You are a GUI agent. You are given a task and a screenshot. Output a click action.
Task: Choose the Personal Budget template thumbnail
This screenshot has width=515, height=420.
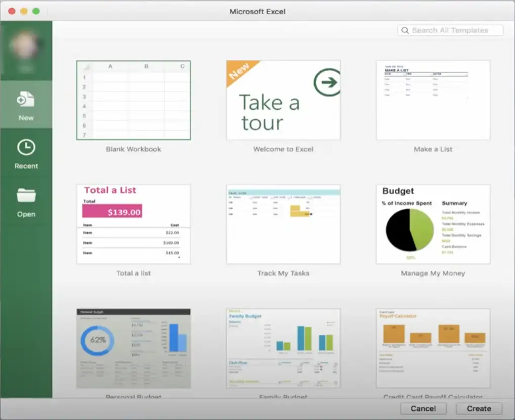point(134,348)
